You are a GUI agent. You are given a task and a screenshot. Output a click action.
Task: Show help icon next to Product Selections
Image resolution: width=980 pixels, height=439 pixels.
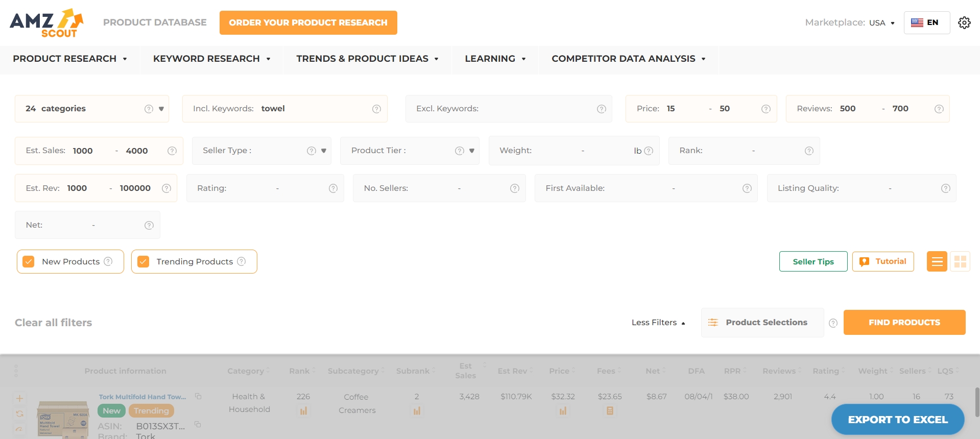point(833,323)
